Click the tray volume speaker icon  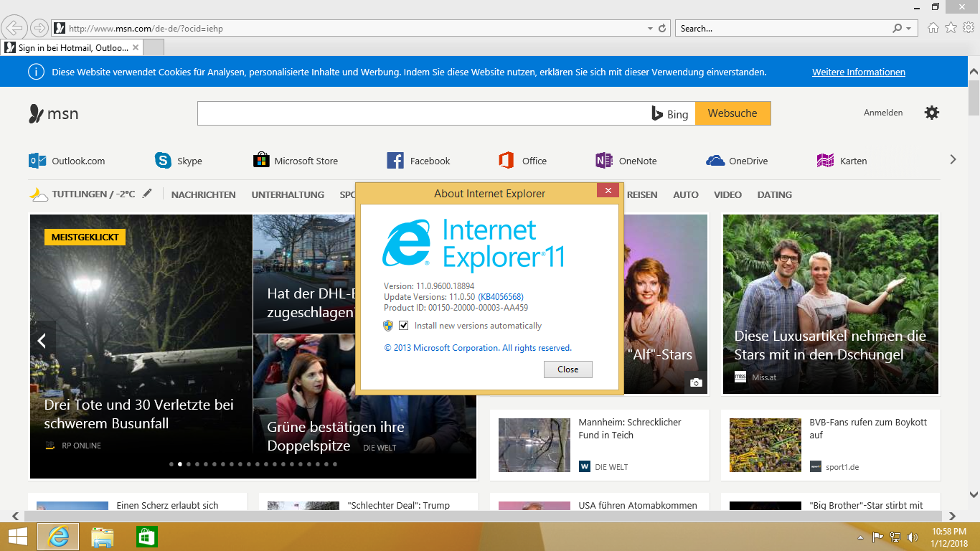[x=913, y=537]
